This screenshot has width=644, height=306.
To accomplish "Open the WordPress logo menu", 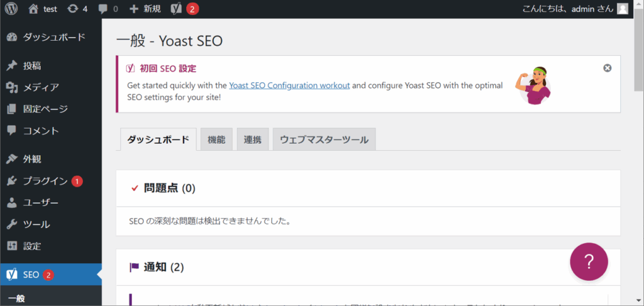I will [11, 9].
